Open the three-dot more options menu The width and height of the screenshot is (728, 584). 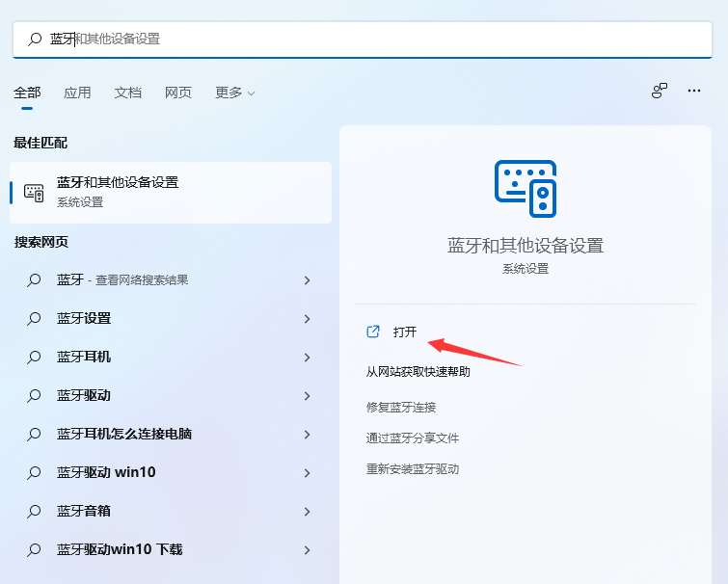pos(694,91)
